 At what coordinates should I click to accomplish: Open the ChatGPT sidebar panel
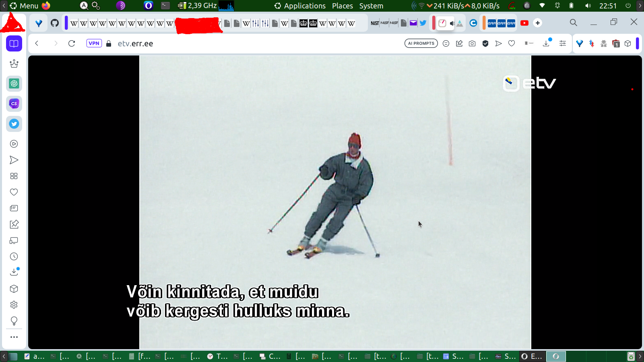pyautogui.click(x=14, y=84)
